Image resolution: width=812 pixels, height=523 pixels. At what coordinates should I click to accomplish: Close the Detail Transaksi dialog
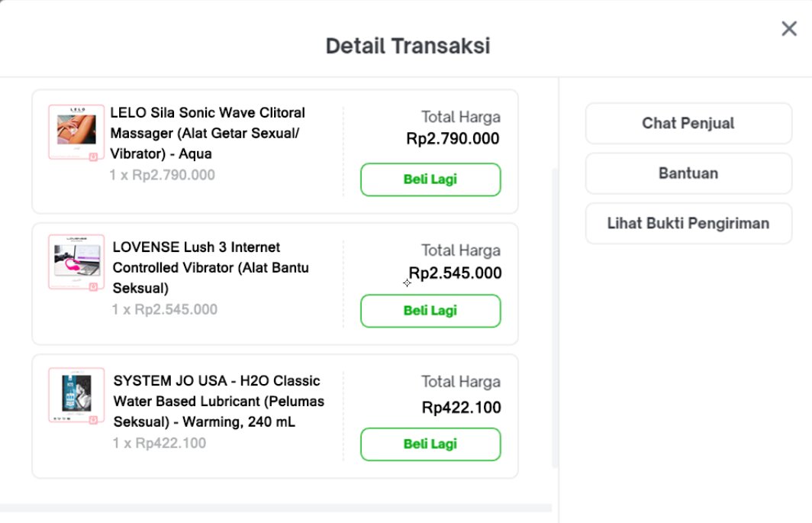tap(789, 29)
